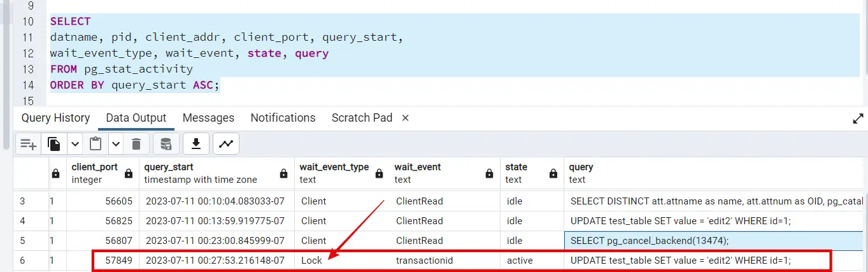Viewport: 868px width, 272px height.
Task: Open the copy options dropdown arrow
Action: pyautogui.click(x=75, y=144)
